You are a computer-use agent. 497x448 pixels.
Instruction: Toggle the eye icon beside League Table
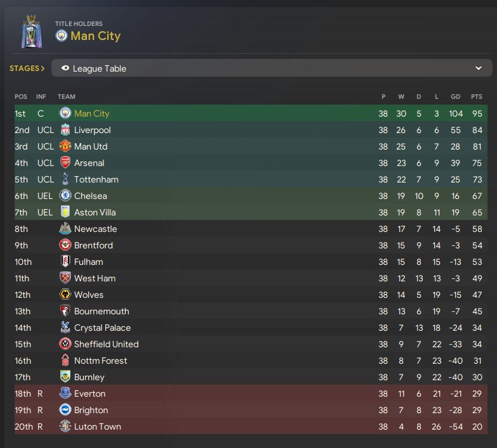click(x=65, y=68)
